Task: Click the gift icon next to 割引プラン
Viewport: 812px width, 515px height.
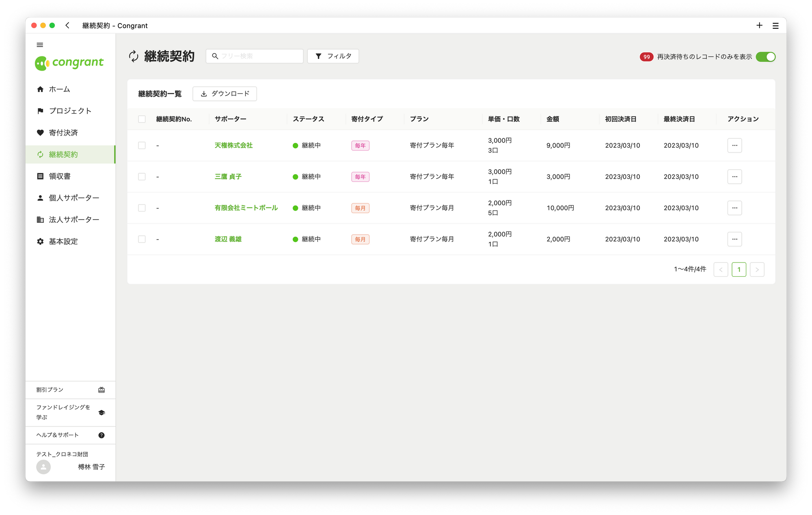Action: (101, 390)
